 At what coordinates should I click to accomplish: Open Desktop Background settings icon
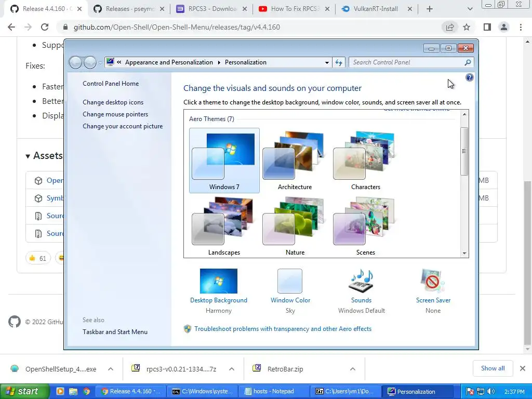[x=219, y=281]
